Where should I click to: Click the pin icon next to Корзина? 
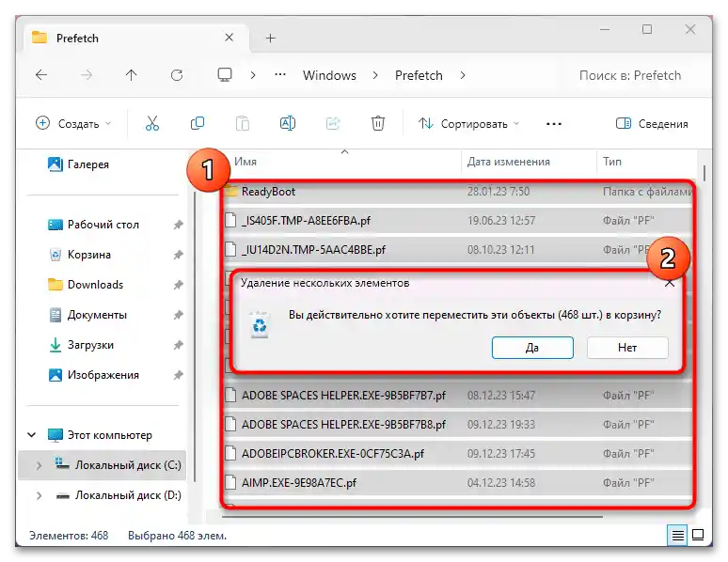[x=178, y=255]
